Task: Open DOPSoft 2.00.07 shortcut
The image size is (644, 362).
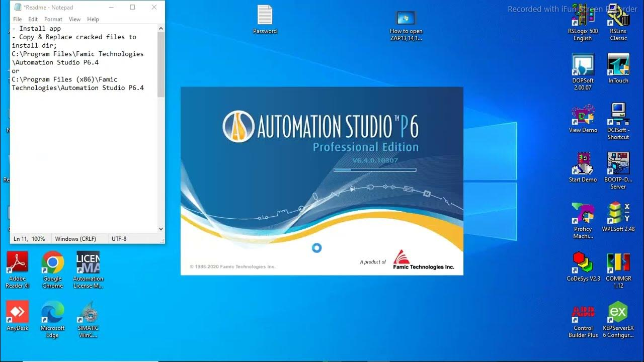Action: click(583, 72)
